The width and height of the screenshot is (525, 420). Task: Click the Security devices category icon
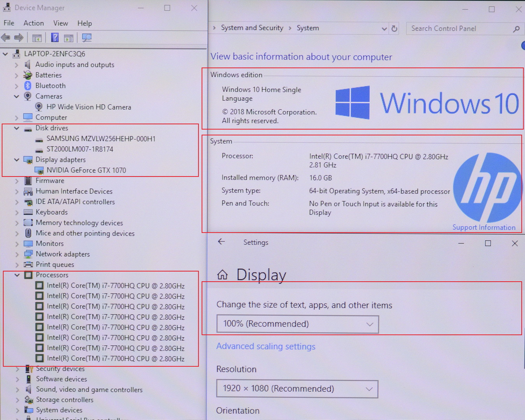[28, 369]
